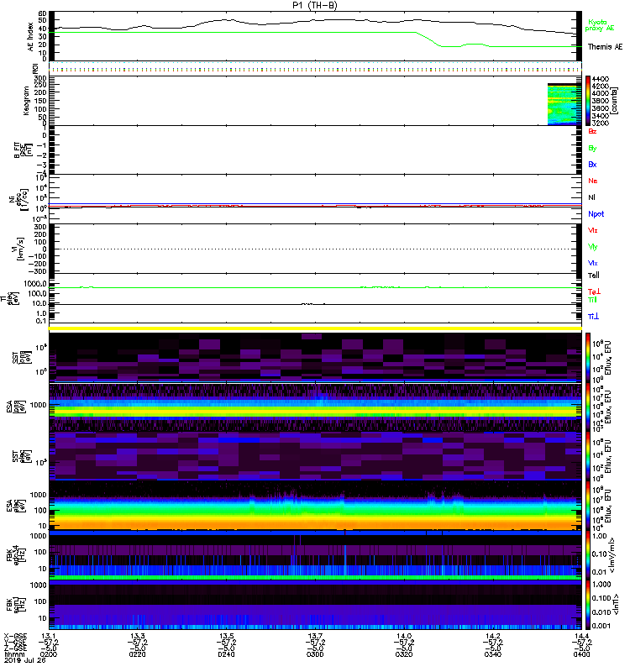Image resolution: width=630 pixels, height=672 pixels.
Task: Select the 'Themis AE' legend label
Action: 605,47
